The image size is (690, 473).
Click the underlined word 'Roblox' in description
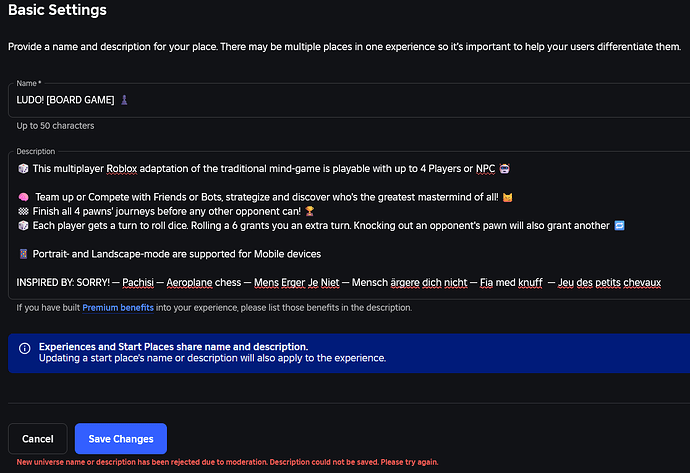point(122,169)
